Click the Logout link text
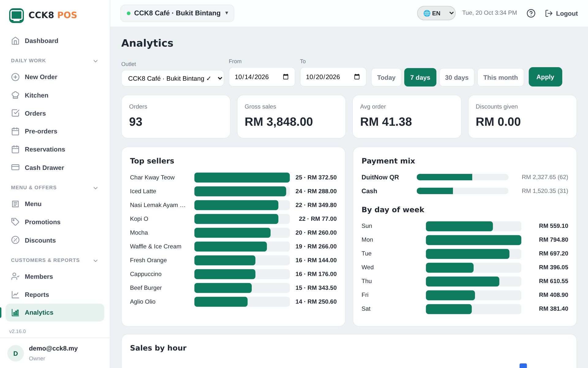 tap(567, 13)
